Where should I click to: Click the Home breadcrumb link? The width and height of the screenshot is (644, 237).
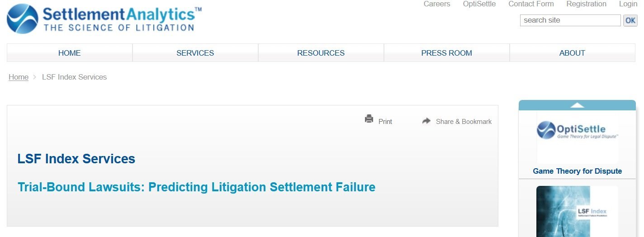19,77
